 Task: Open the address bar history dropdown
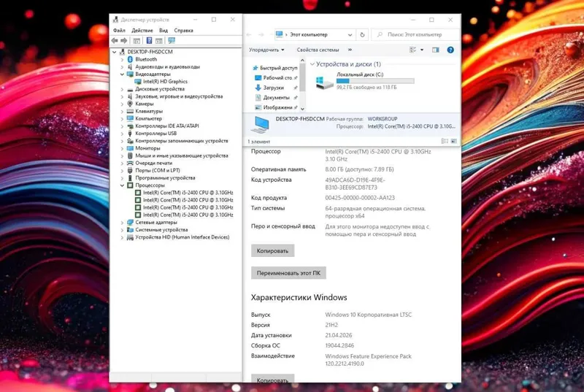[350, 34]
